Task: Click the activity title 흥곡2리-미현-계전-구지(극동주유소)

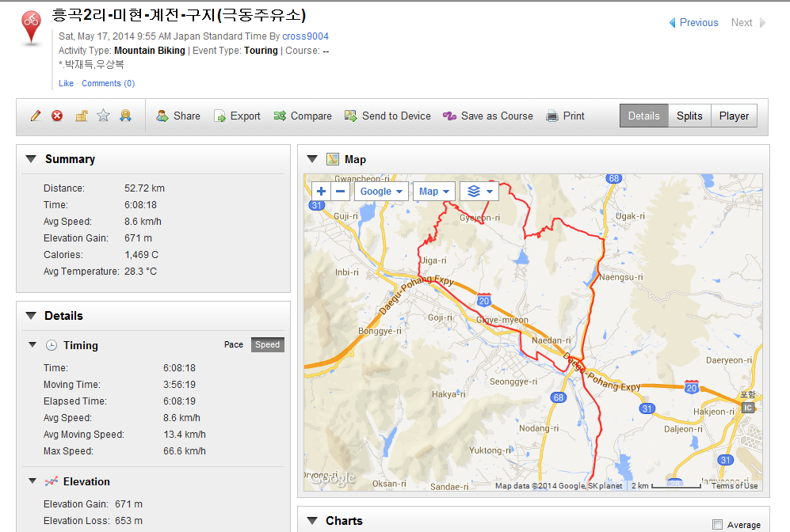Action: pos(179,15)
